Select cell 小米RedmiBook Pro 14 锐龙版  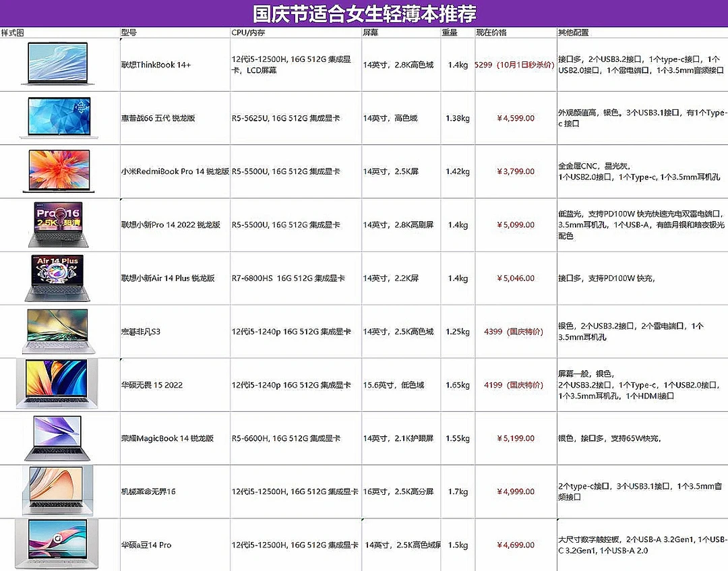tap(175, 172)
